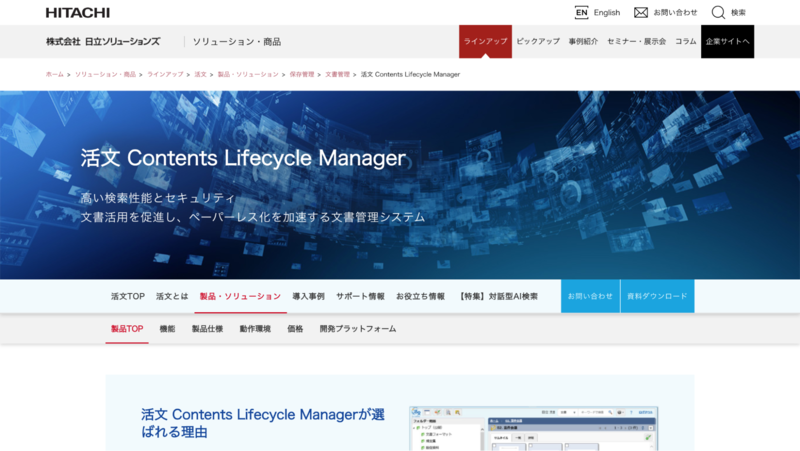Open the 動作環境 sub-tab

point(255,329)
